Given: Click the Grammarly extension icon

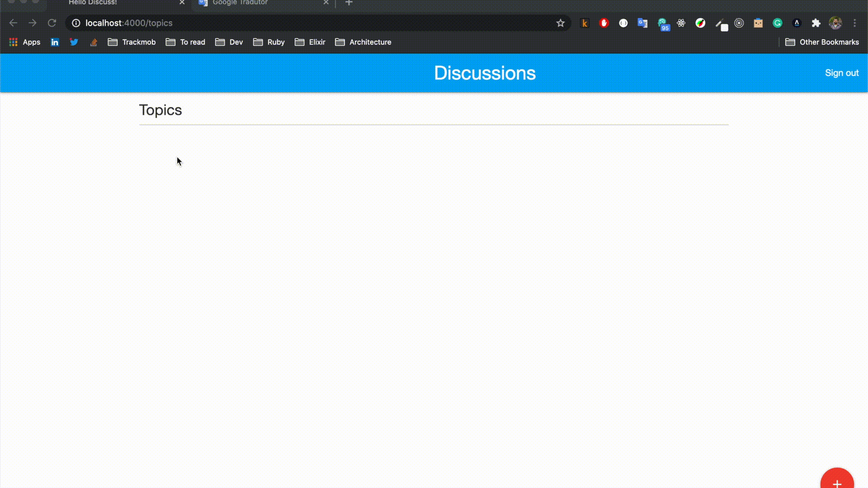Looking at the screenshot, I should point(778,23).
